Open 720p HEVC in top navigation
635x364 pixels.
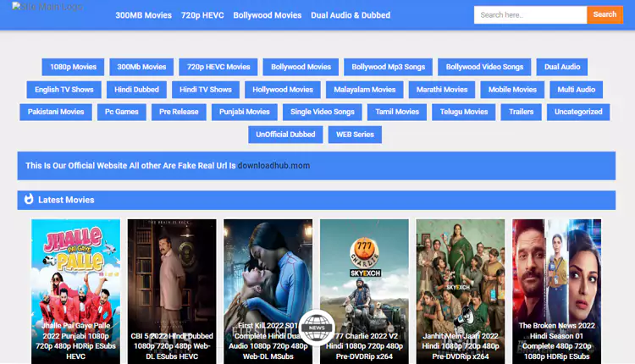click(x=202, y=15)
